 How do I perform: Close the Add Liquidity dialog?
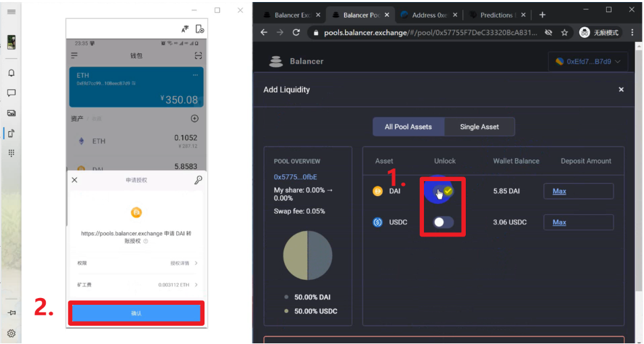[x=621, y=89]
